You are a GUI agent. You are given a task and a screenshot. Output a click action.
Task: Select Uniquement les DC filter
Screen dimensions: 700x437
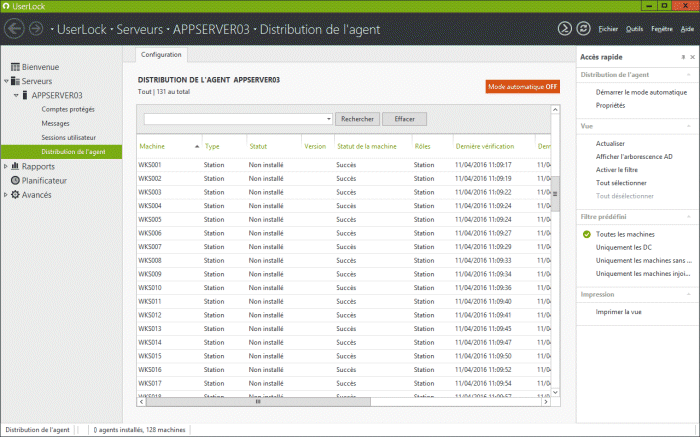click(624, 247)
